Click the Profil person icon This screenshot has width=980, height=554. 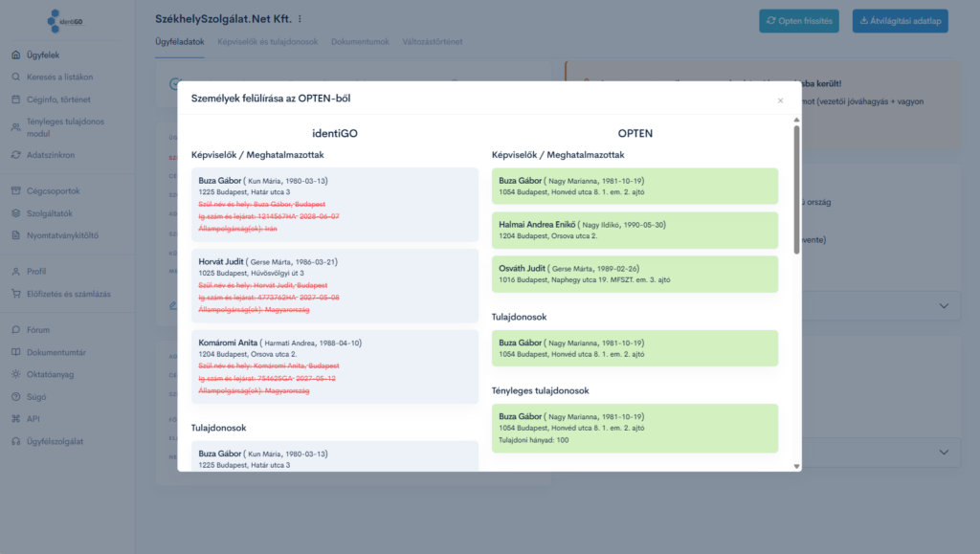pyautogui.click(x=15, y=272)
